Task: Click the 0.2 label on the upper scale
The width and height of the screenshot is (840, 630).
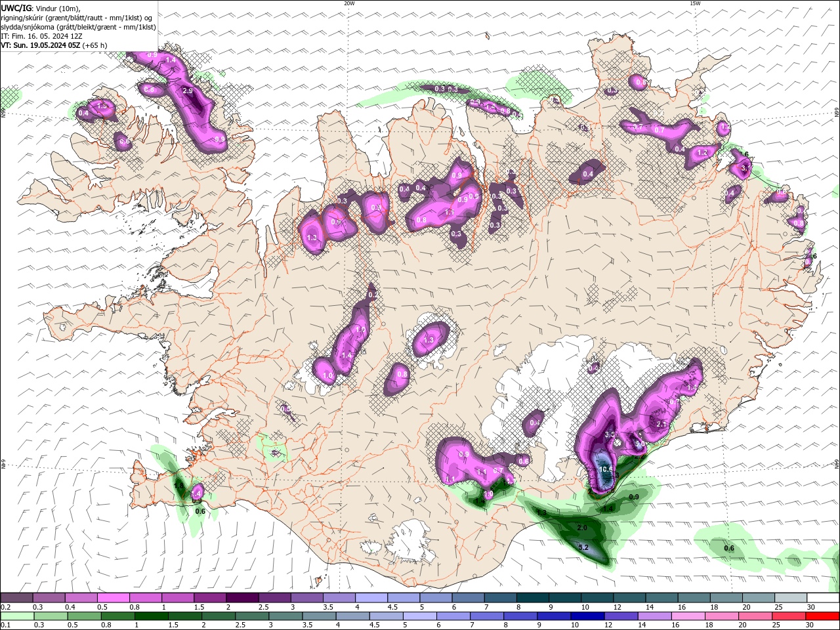Action: pyautogui.click(x=6, y=607)
